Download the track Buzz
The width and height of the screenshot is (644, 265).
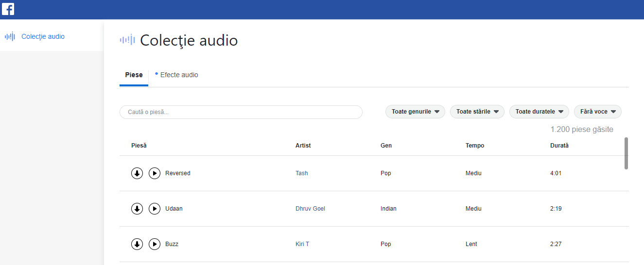pos(137,244)
